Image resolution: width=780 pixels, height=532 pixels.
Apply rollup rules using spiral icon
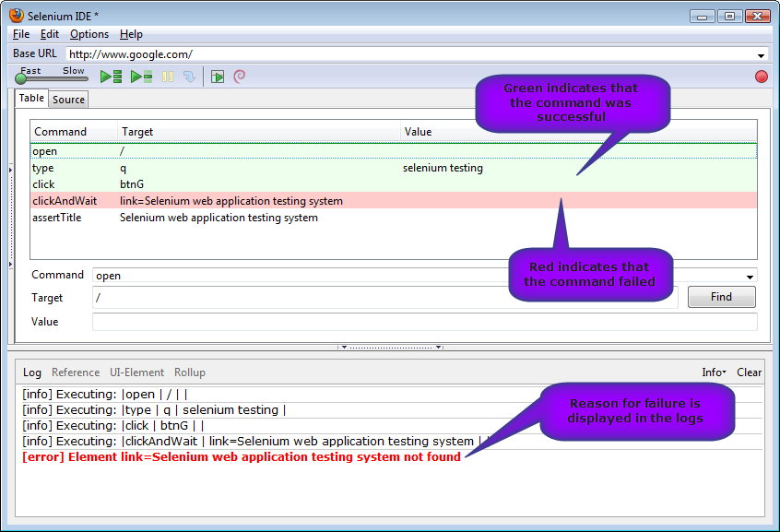click(240, 77)
